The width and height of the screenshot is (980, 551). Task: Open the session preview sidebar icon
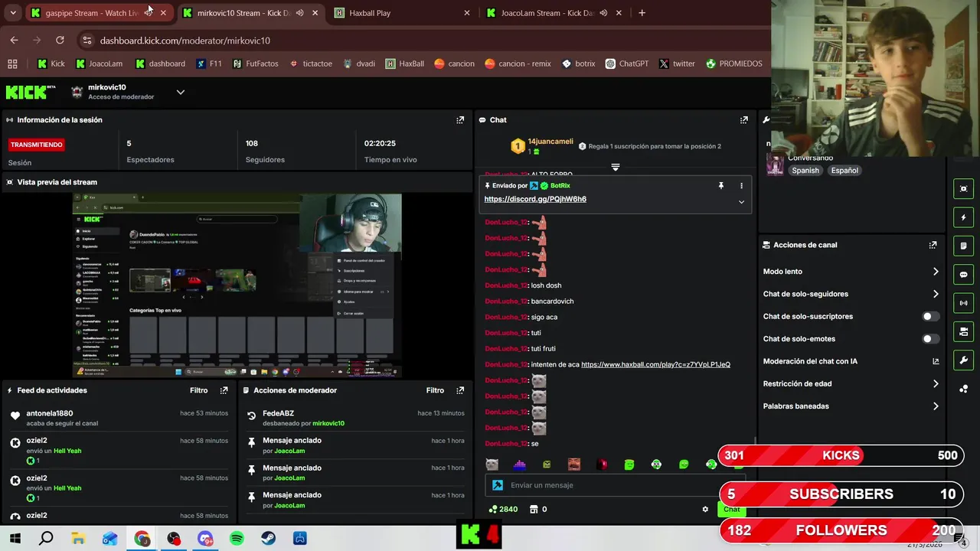[963, 189]
